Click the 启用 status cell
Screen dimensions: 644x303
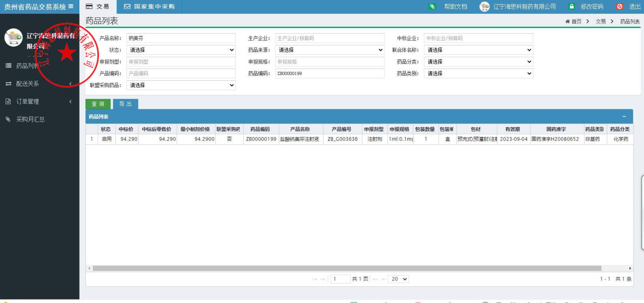(x=107, y=139)
